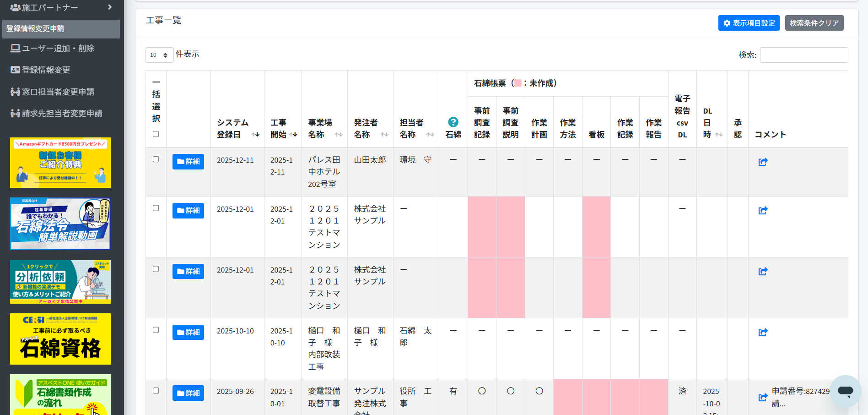Open comment share icon for パレス田中ホテル row

763,162
